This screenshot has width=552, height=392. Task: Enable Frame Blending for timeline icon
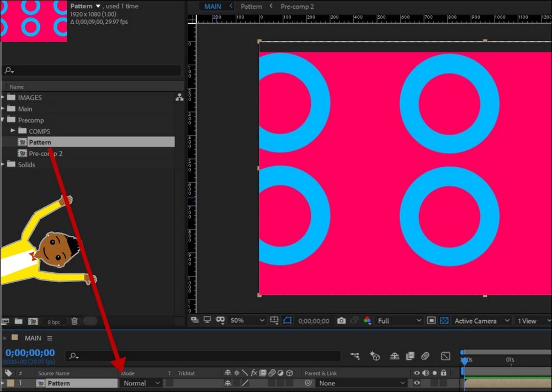(410, 356)
